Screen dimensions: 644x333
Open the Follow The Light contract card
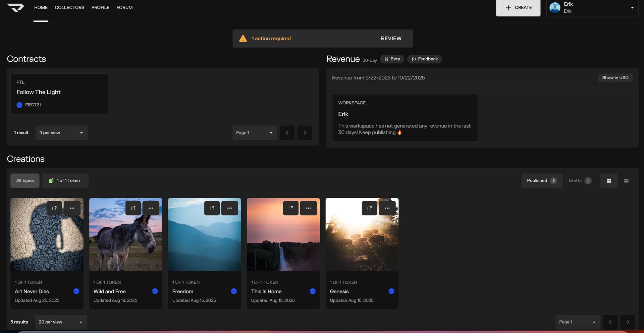point(59,94)
